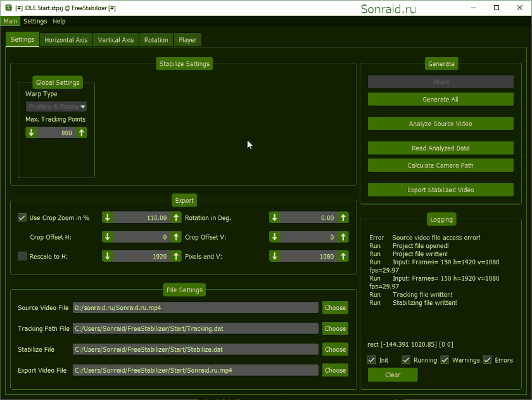Increase Crop Offset H up arrow
The width and height of the screenshot is (532, 400).
176,237
